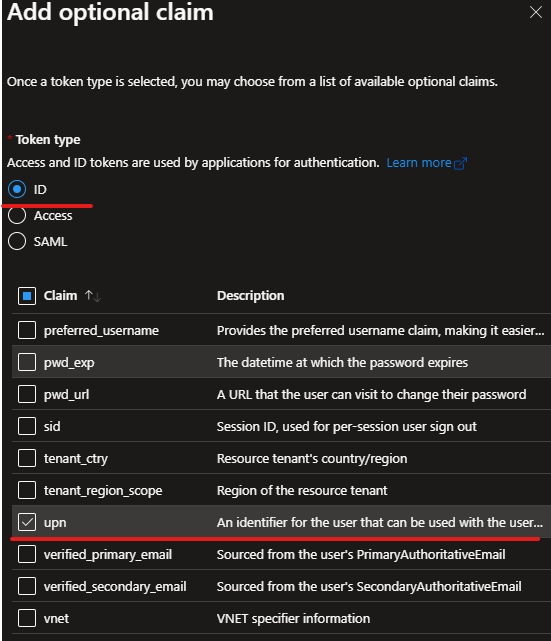Viewport: 551px width, 641px height.
Task: Tick the verified_secondary_email claim checkbox
Action: click(x=27, y=586)
